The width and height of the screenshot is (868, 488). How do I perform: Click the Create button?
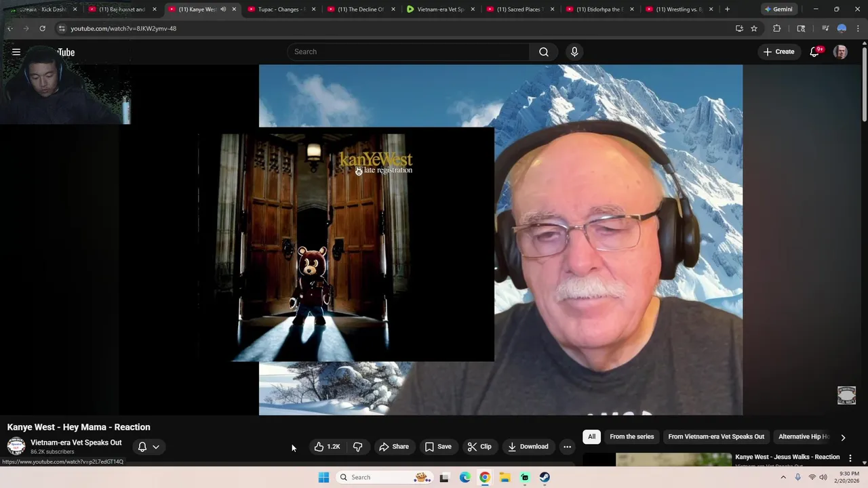pyautogui.click(x=778, y=52)
